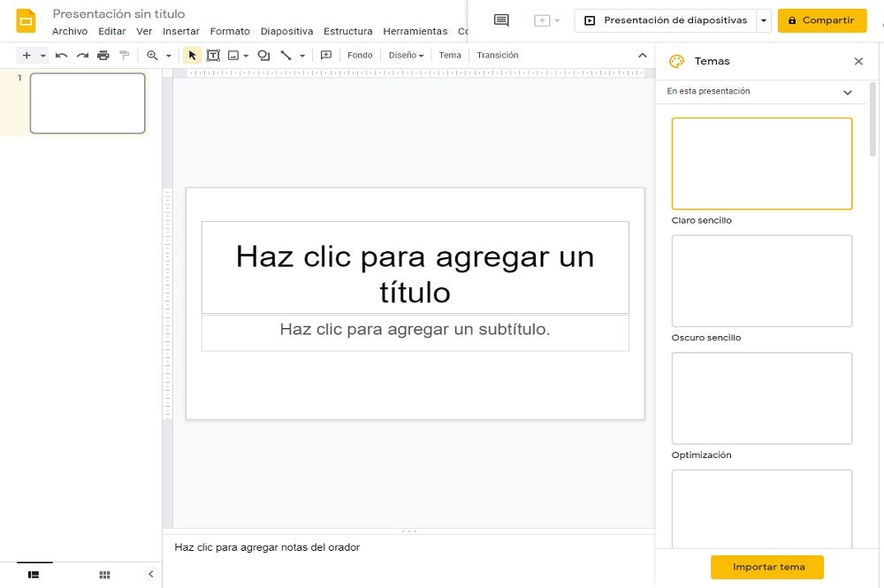
Task: Switch to grid view
Action: click(104, 575)
